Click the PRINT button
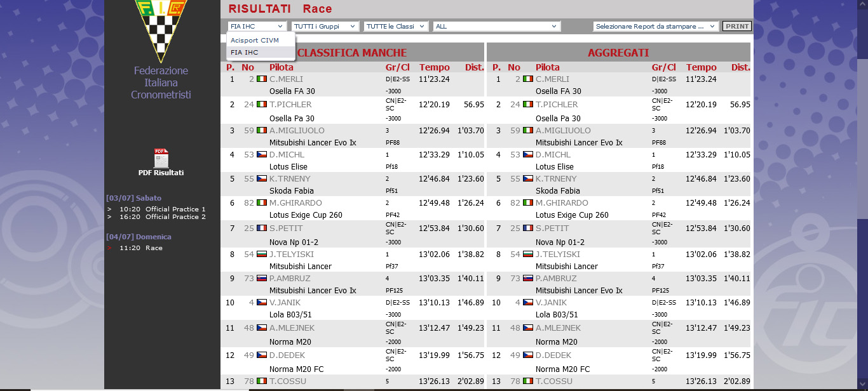 (x=737, y=27)
